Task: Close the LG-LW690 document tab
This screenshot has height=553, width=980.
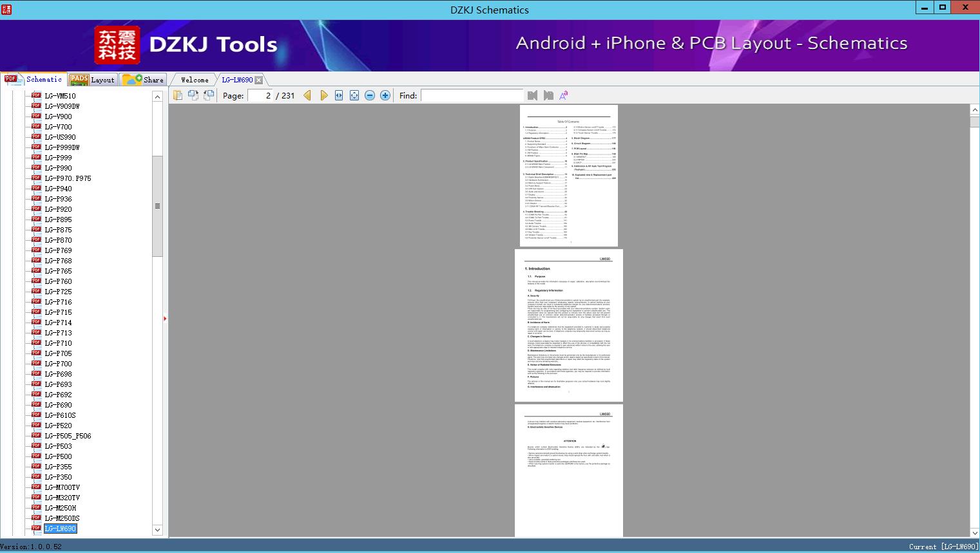Action: (x=258, y=80)
